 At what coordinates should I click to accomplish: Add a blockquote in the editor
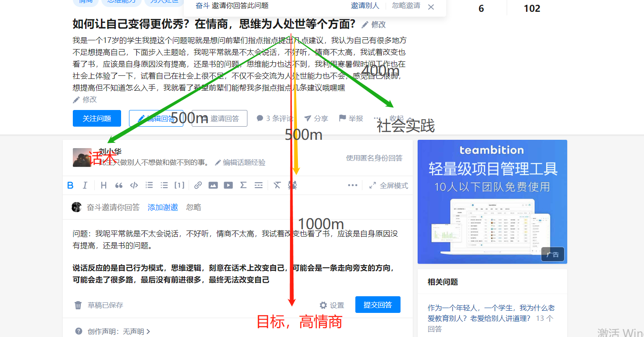[x=118, y=185]
